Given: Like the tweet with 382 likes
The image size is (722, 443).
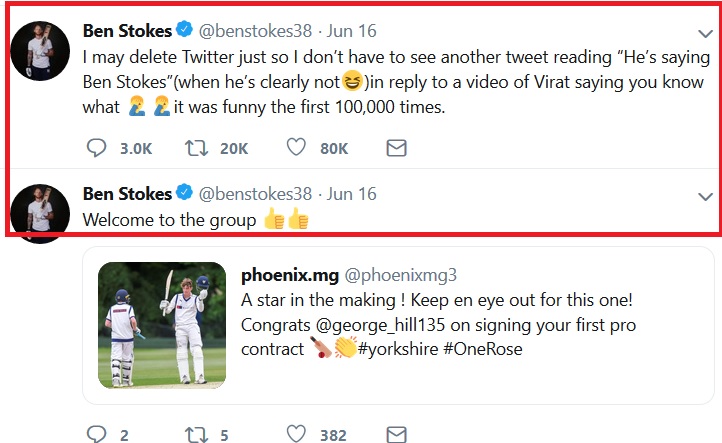Looking at the screenshot, I should (296, 434).
